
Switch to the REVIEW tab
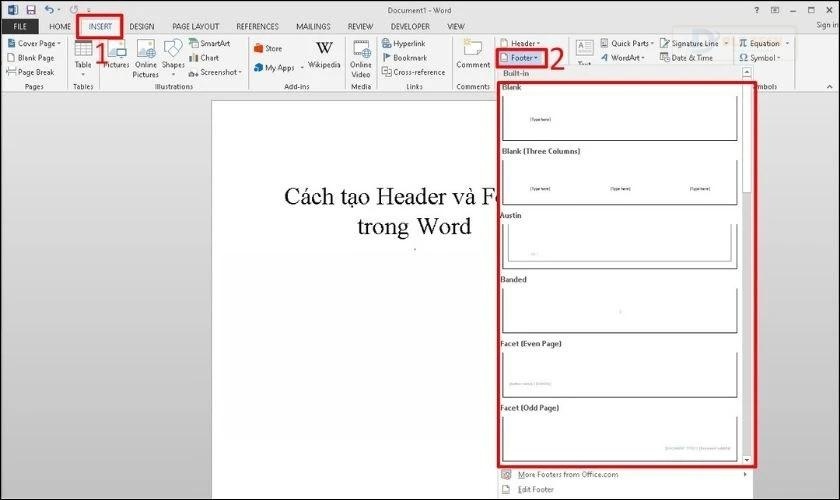[x=361, y=26]
